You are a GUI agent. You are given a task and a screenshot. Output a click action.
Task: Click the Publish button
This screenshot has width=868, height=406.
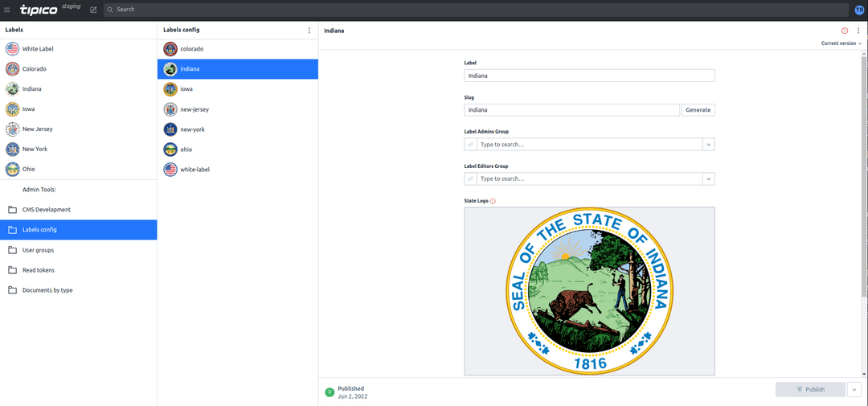pos(810,389)
